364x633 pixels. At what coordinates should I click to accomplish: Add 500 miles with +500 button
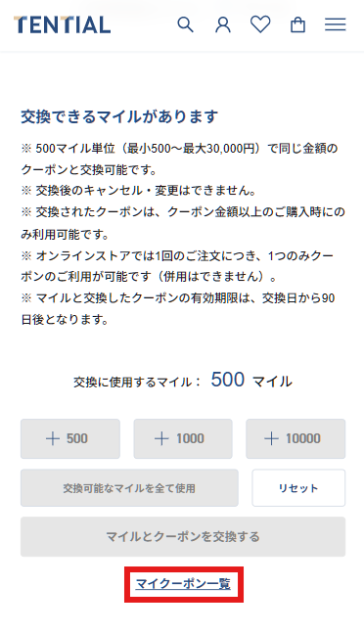(70, 439)
